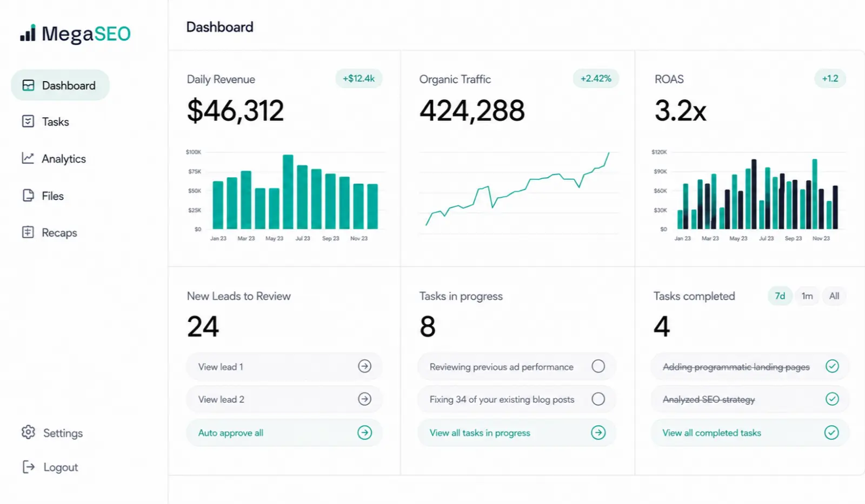
Task: Click the arrow icon on View lead 1
Action: click(x=365, y=366)
